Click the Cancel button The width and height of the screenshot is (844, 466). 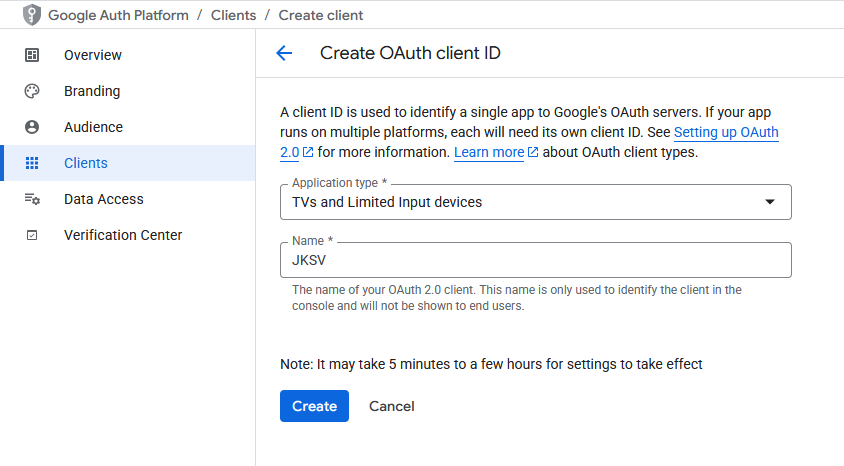[x=391, y=406]
